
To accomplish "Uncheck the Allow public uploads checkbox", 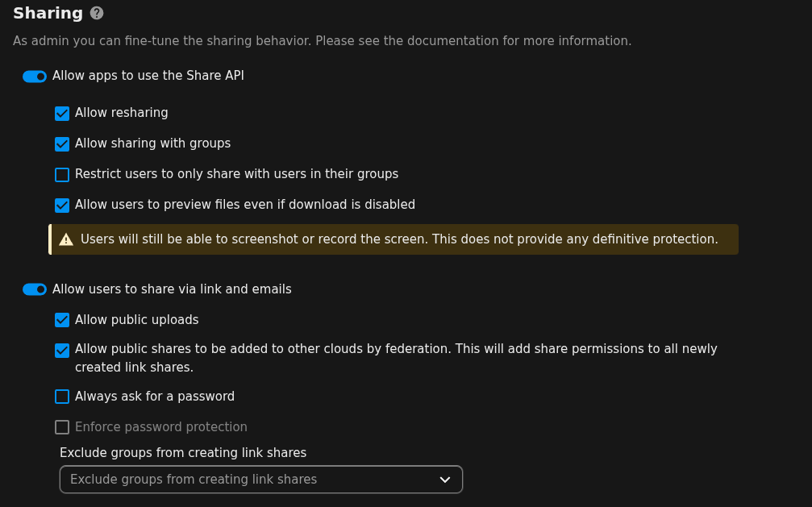I will (62, 321).
